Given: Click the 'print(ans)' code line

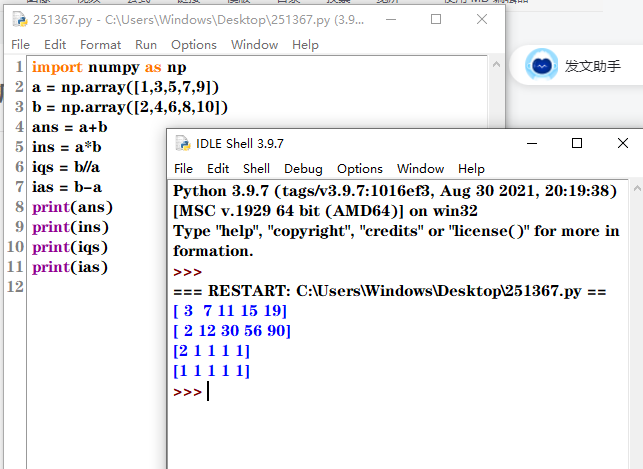Looking at the screenshot, I should pyautogui.click(x=72, y=207).
